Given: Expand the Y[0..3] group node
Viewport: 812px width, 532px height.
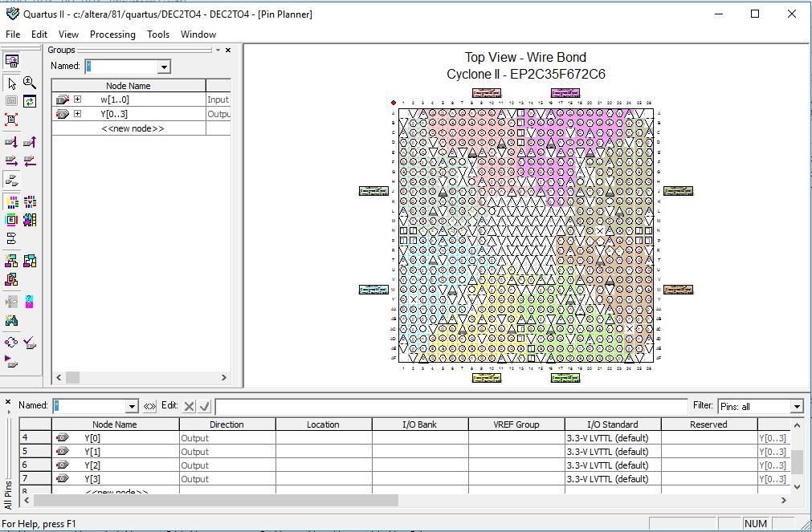Looking at the screenshot, I should click(77, 114).
